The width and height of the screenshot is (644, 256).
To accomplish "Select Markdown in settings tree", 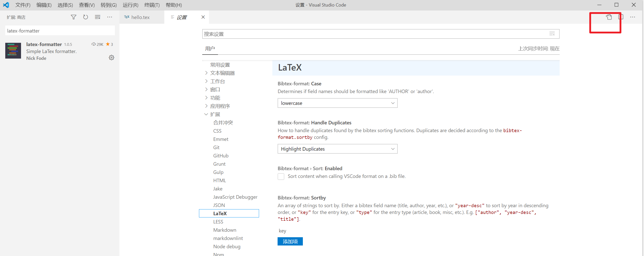I will tap(225, 230).
